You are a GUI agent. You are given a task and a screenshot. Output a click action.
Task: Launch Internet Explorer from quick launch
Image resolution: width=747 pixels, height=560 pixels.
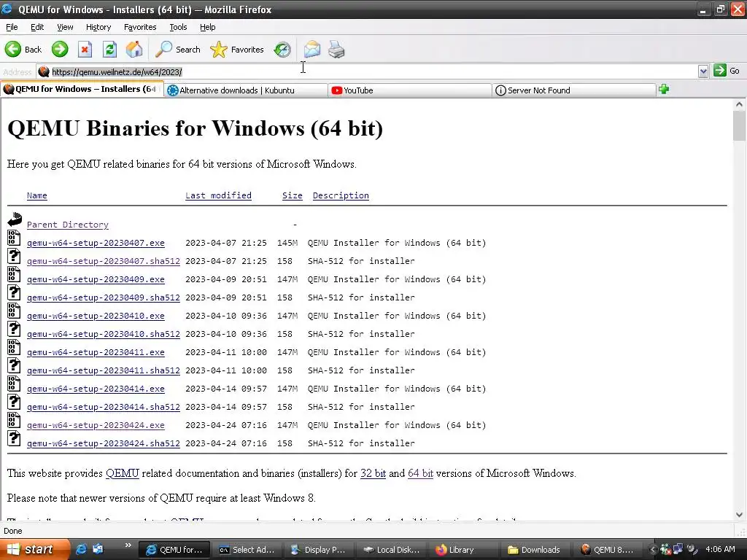[x=82, y=549]
